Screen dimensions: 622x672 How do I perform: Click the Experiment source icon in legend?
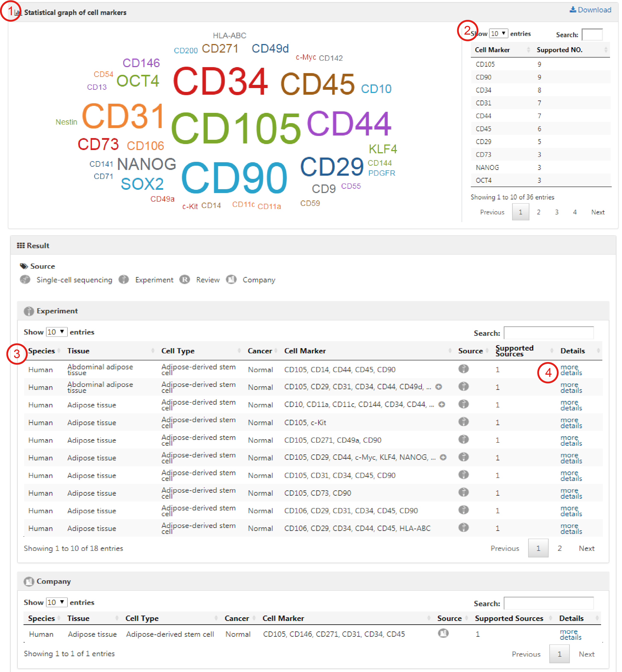coord(124,280)
